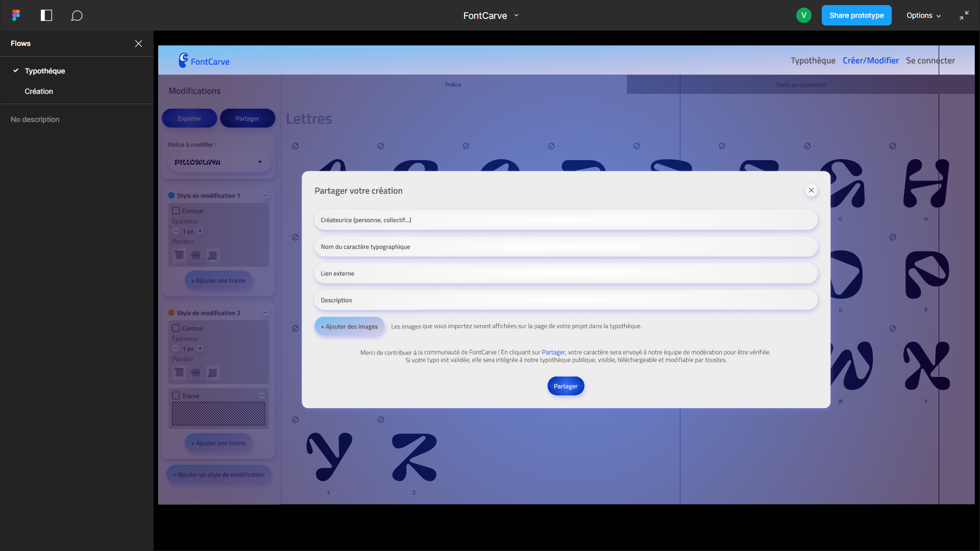The width and height of the screenshot is (980, 551).
Task: Click the Share prototype button
Action: point(856,15)
